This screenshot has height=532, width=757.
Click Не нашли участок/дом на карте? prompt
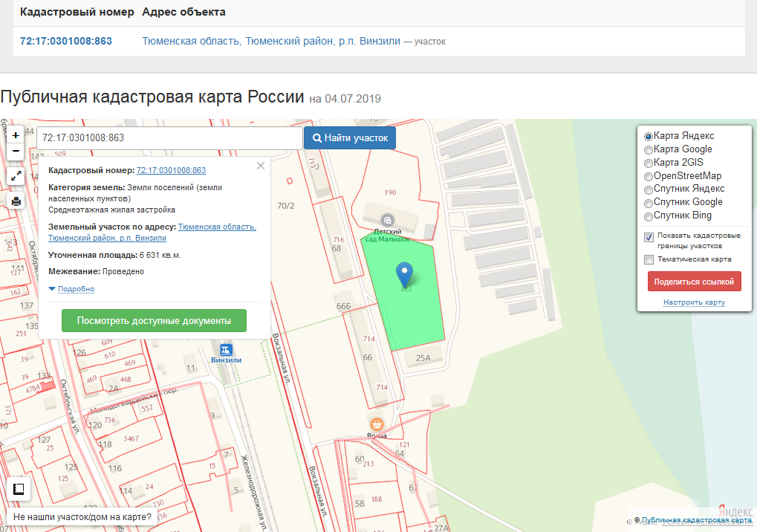pyautogui.click(x=82, y=517)
